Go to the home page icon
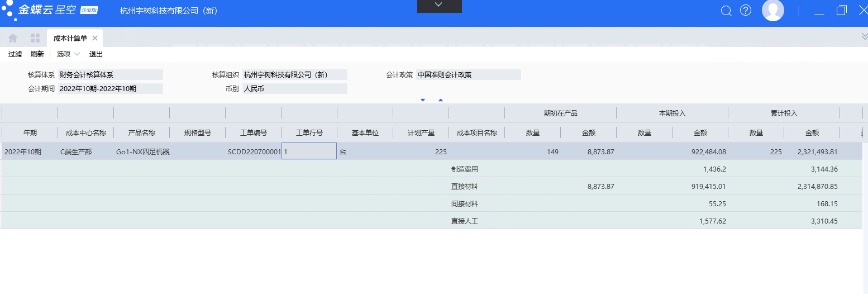868x294 pixels. [13, 38]
